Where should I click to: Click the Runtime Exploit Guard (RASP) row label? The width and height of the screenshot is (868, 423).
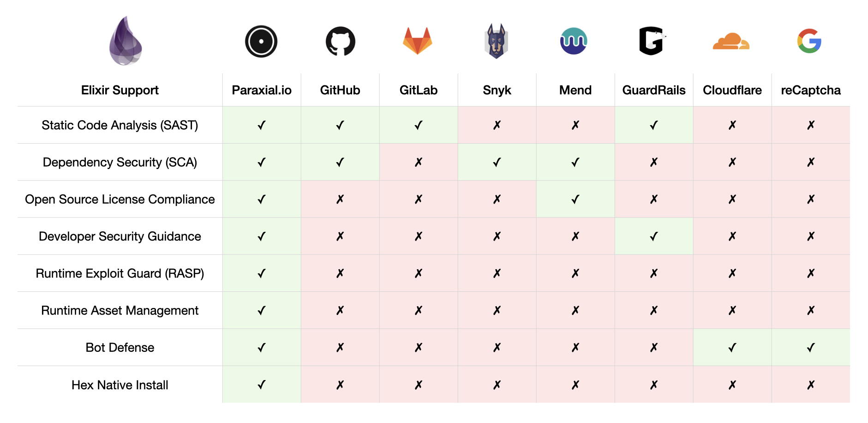120,273
